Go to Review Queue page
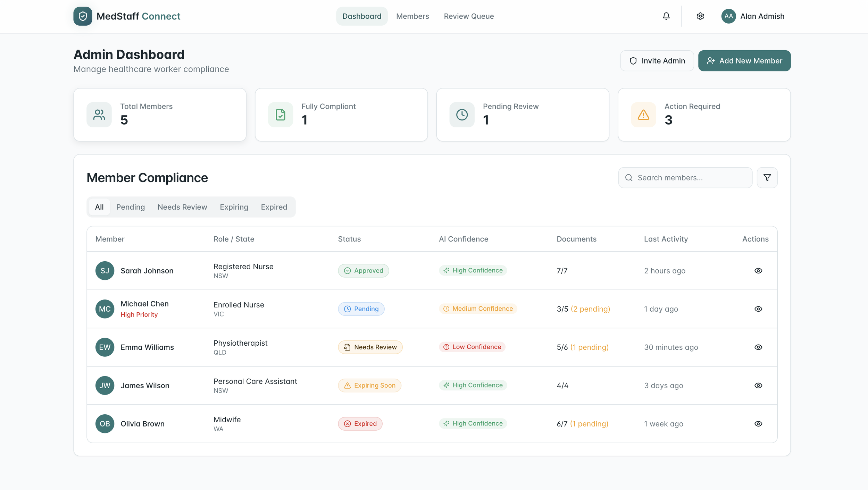Image resolution: width=868 pixels, height=490 pixels. point(469,16)
